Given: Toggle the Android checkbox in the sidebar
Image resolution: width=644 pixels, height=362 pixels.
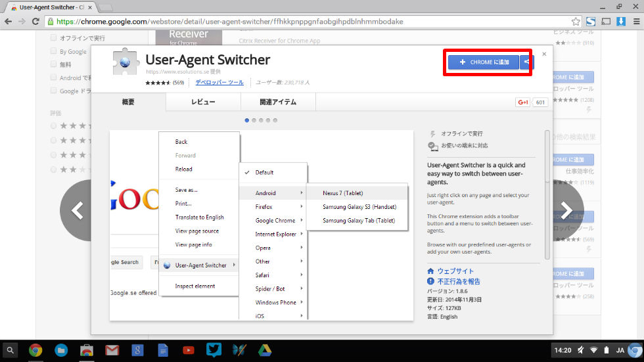Looking at the screenshot, I should pyautogui.click(x=53, y=77).
